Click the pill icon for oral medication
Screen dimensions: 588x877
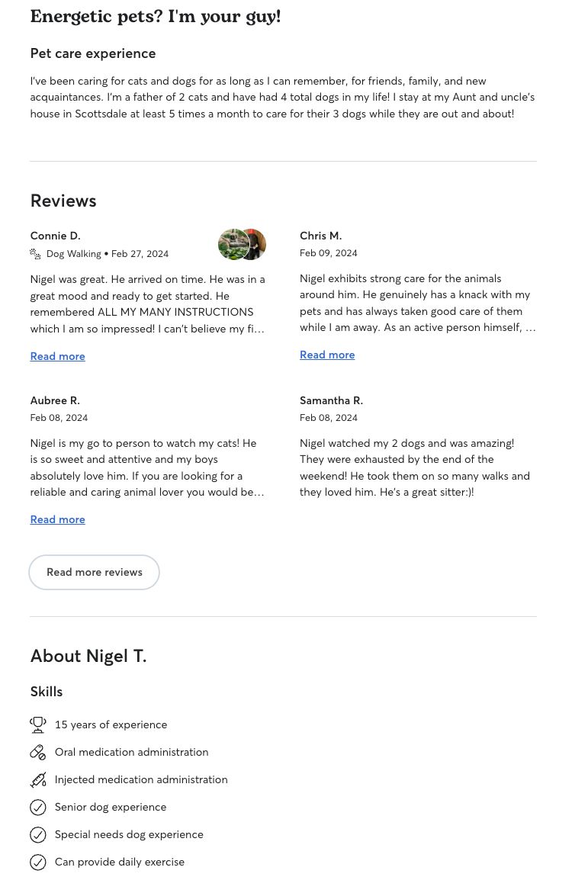[37, 752]
